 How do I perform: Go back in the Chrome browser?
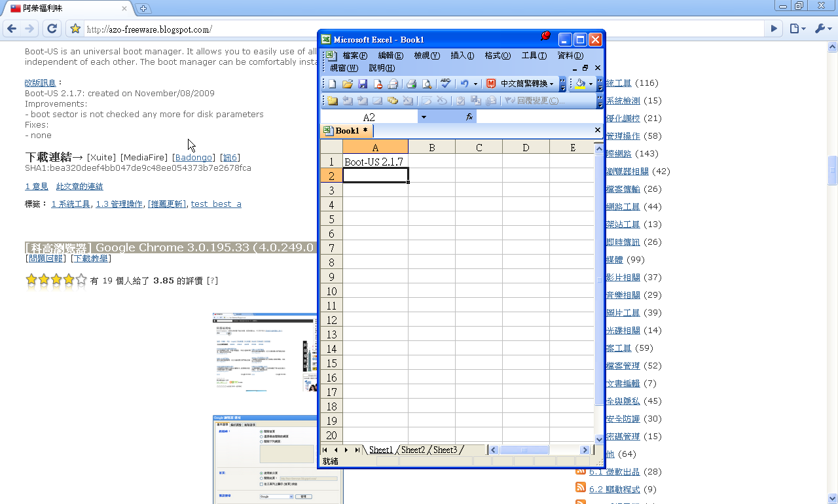point(11,29)
